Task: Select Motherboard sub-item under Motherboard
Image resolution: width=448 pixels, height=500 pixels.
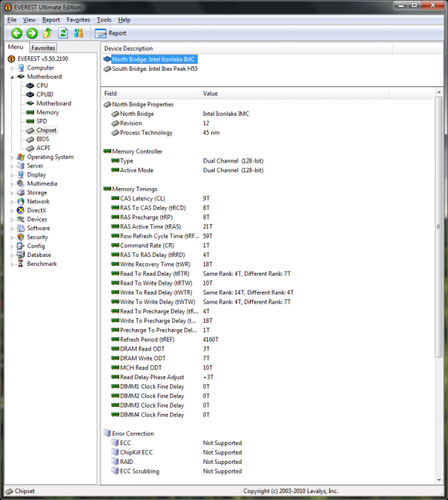Action: [53, 103]
